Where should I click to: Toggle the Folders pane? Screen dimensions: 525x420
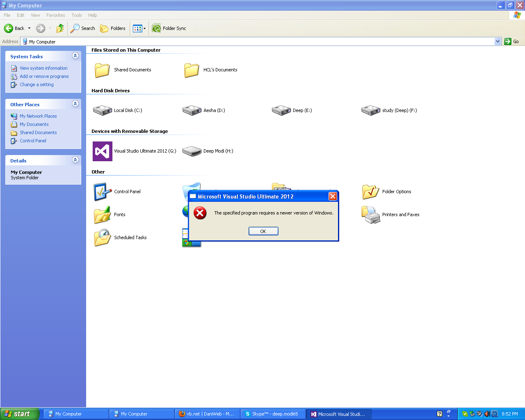pyautogui.click(x=113, y=28)
